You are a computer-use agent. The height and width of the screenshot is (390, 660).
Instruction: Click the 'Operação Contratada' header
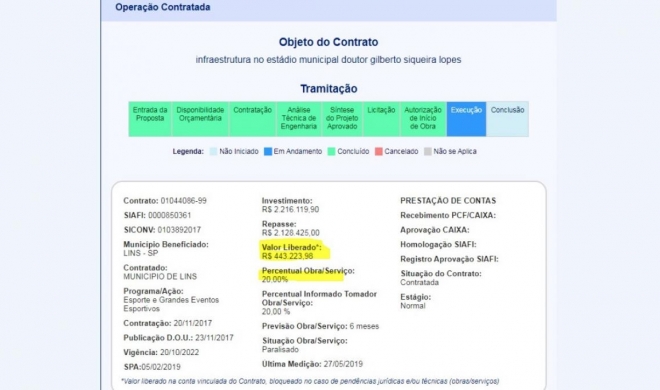coord(162,7)
